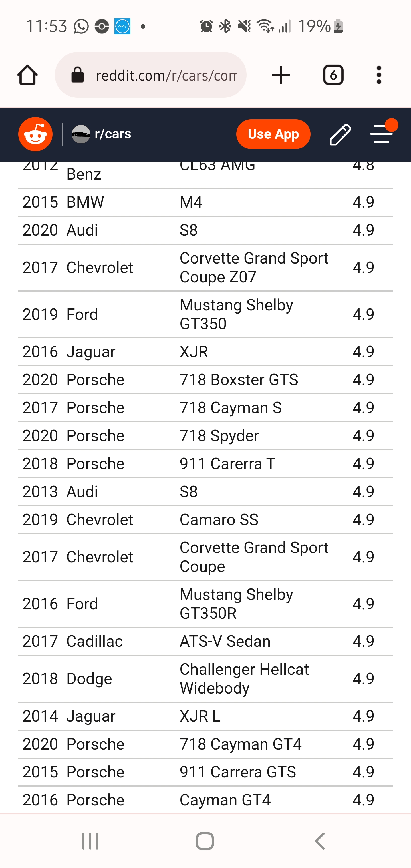This screenshot has width=411, height=868.
Task: Go back with Android back chevron
Action: [x=320, y=841]
